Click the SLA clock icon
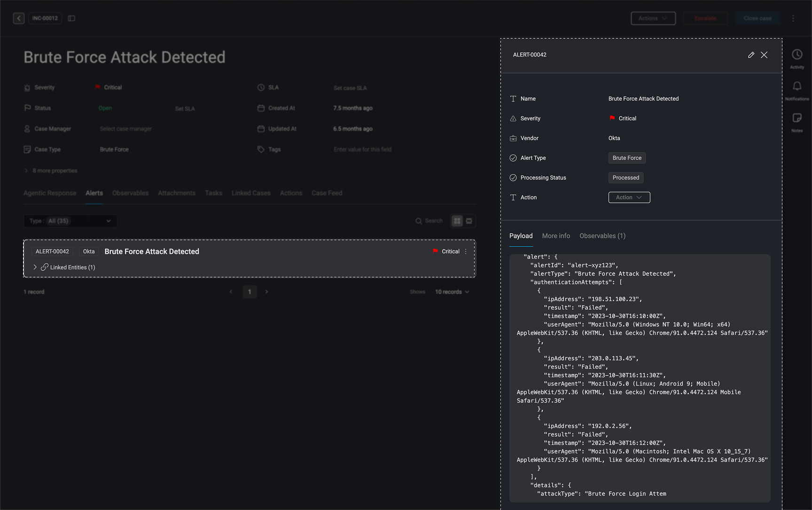 pos(261,87)
